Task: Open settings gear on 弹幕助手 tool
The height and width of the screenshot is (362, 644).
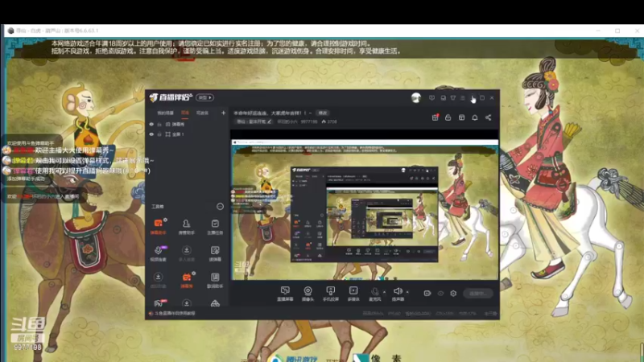Action: point(165,220)
